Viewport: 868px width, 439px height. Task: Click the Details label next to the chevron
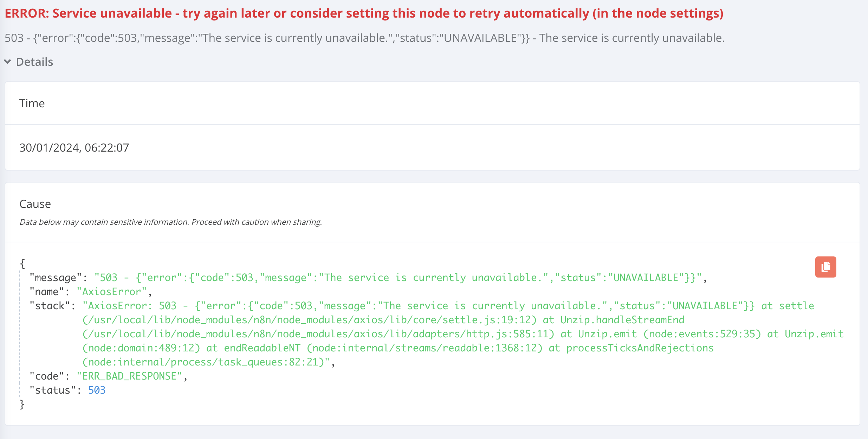click(x=34, y=62)
